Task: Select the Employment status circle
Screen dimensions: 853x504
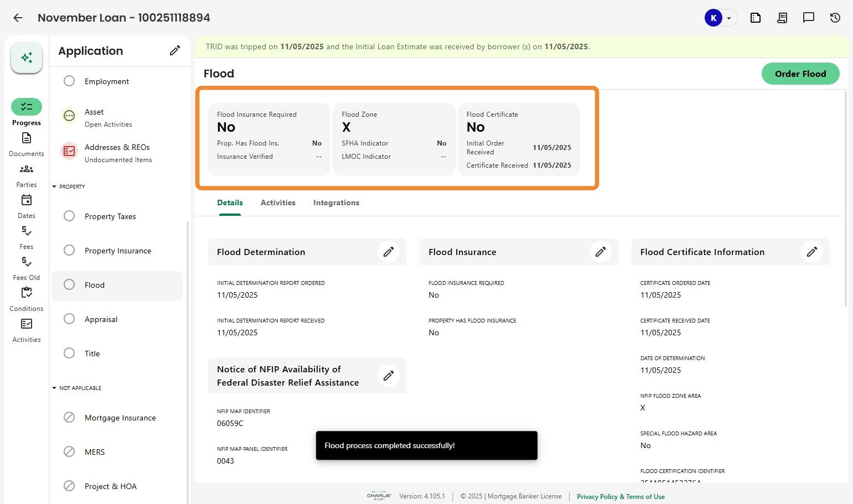Action: [69, 81]
